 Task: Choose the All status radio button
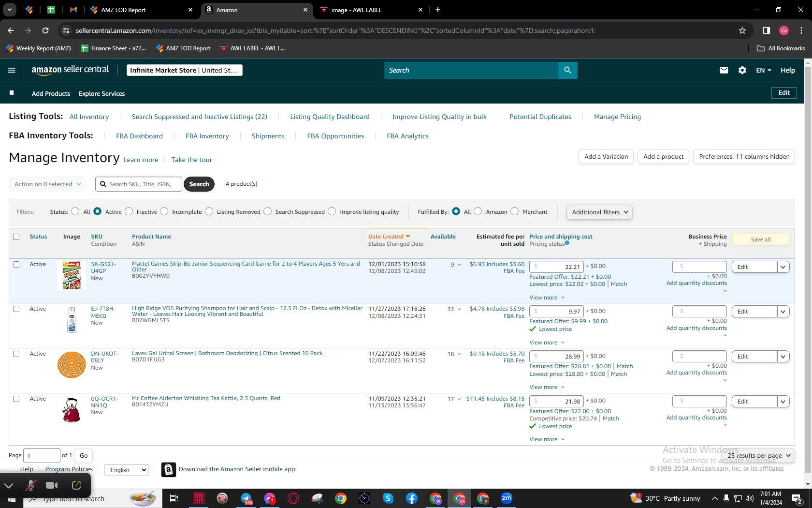(x=75, y=211)
